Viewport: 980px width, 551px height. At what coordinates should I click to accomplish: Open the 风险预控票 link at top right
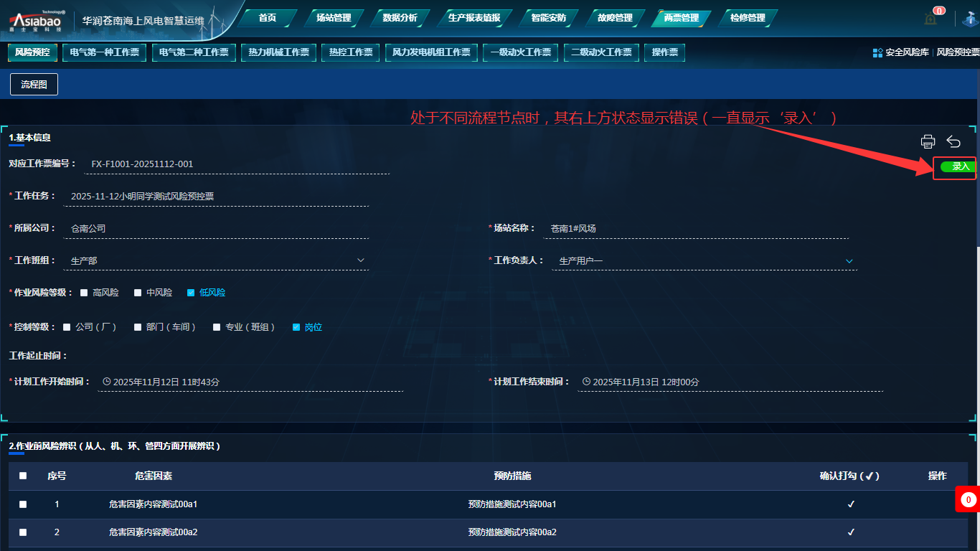click(x=958, y=52)
